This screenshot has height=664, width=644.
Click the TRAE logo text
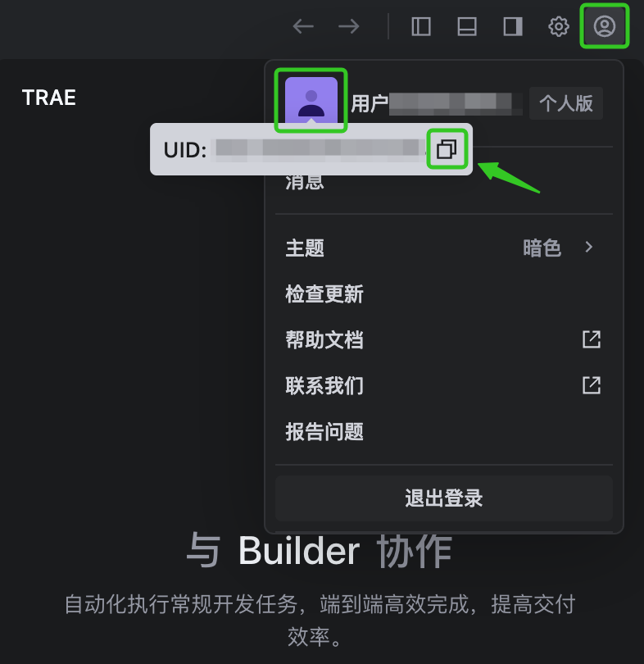point(48,98)
